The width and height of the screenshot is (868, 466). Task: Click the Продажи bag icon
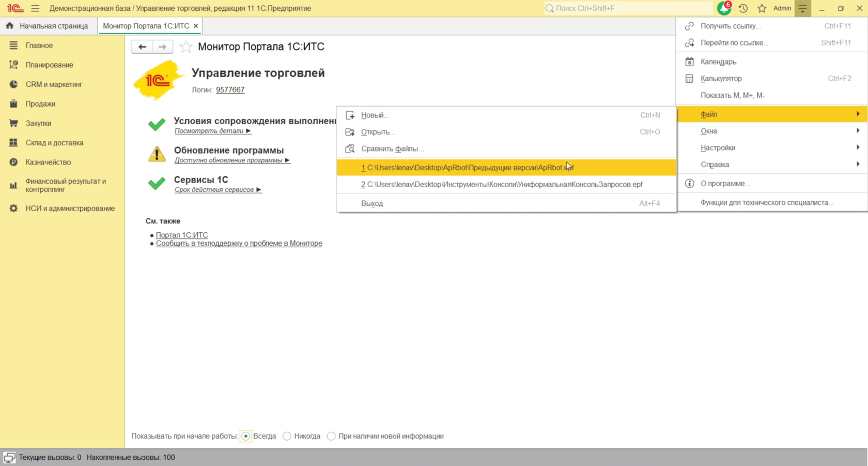(13, 103)
